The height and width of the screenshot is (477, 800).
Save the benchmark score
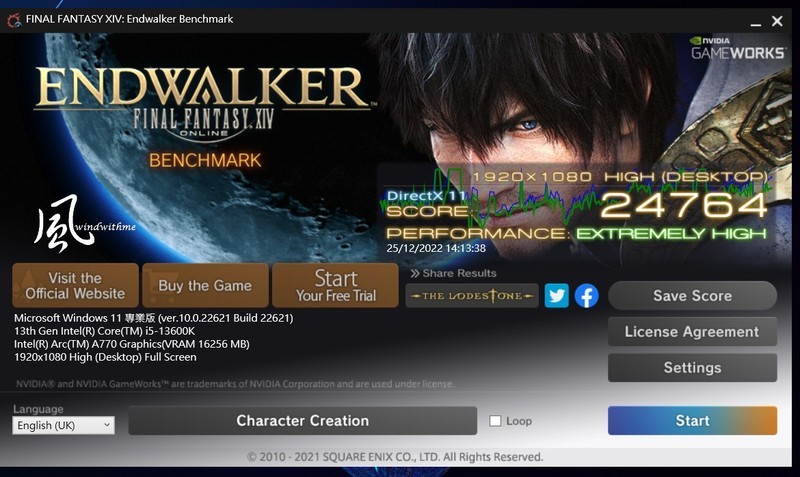click(692, 296)
